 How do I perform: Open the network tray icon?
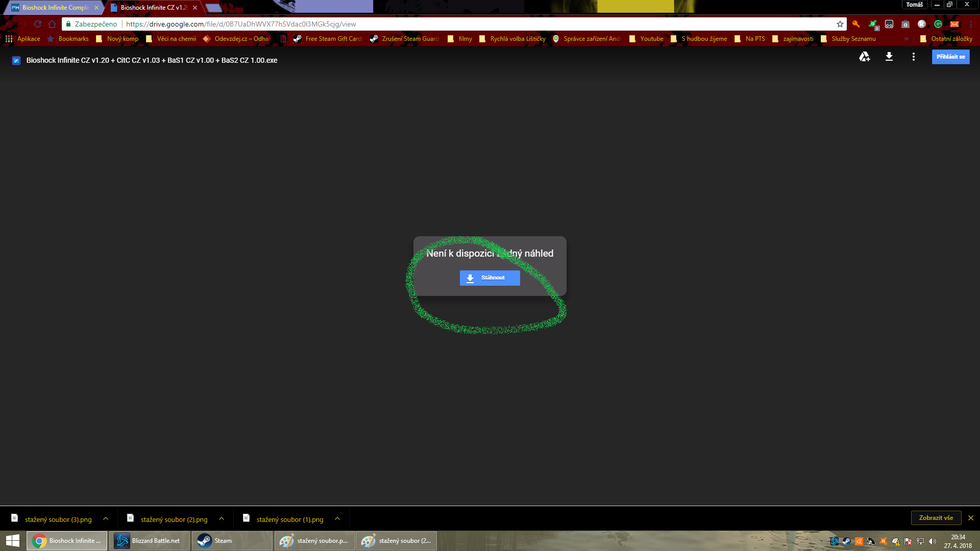point(920,541)
